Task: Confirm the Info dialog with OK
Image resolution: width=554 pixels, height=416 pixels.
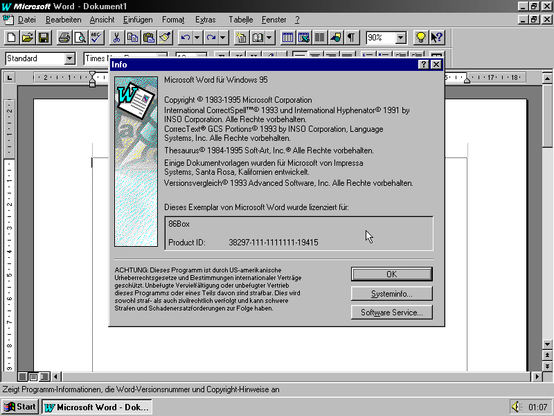Action: pos(391,274)
